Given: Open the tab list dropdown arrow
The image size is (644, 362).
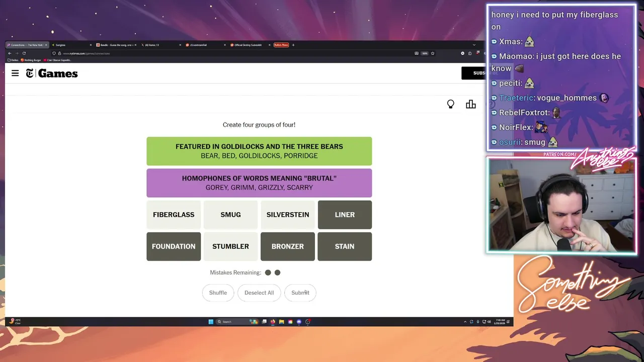Looking at the screenshot, I should [474, 45].
